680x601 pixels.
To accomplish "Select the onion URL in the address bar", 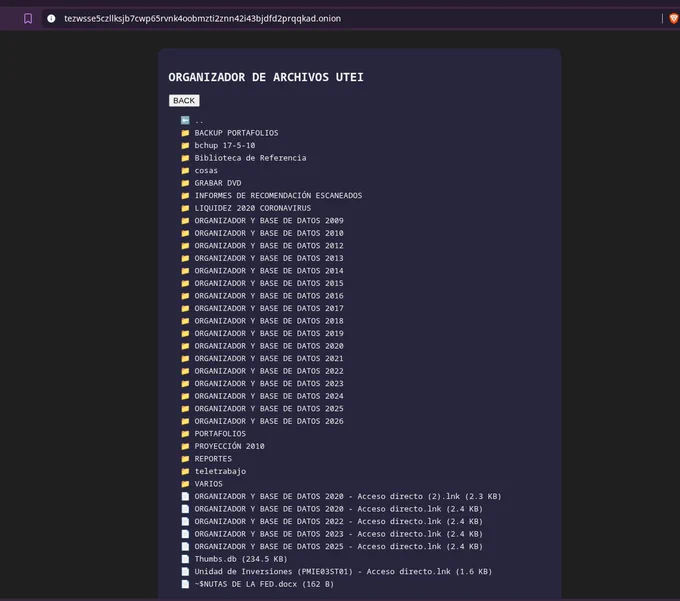I will (x=203, y=19).
